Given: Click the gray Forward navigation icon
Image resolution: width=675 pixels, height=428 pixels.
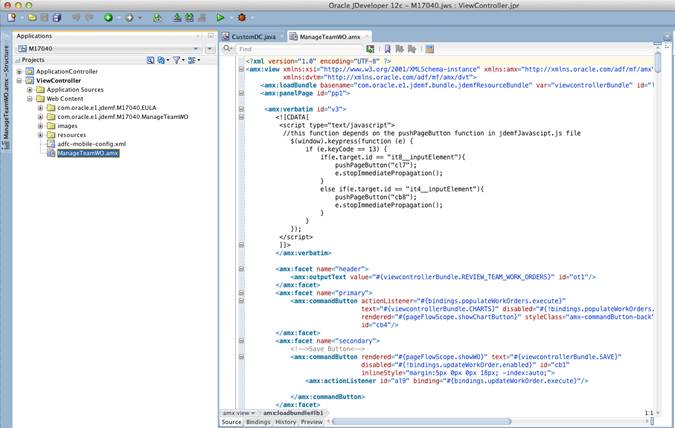Looking at the screenshot, I should 129,18.
